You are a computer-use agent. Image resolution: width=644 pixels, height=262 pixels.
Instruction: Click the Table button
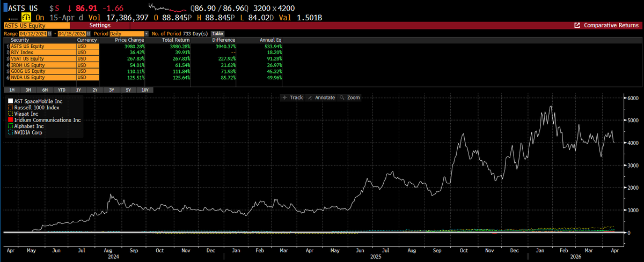pos(217,33)
